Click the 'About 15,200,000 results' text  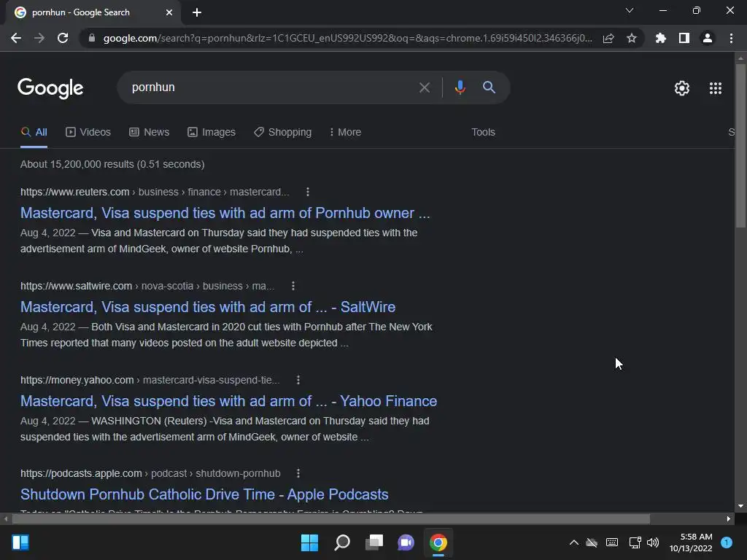pyautogui.click(x=112, y=164)
